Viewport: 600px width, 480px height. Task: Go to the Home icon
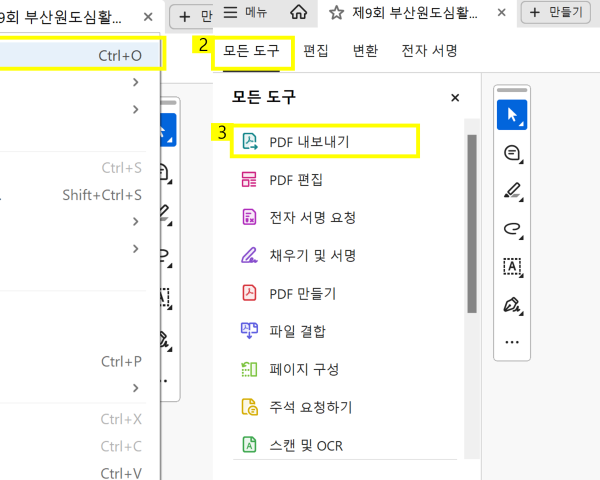[298, 12]
